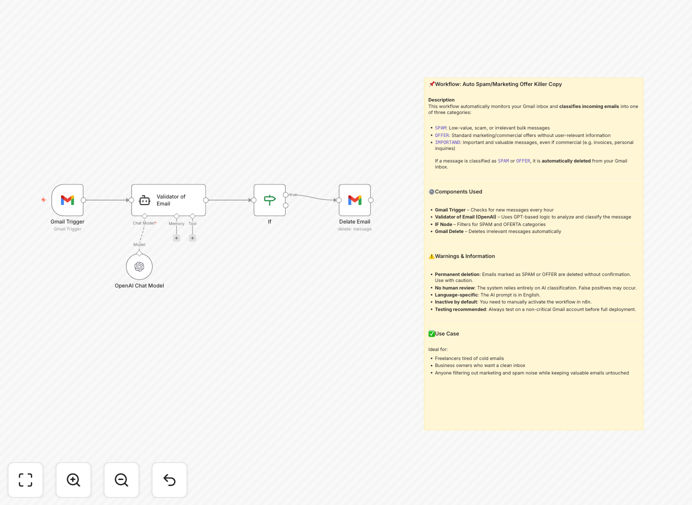692x505 pixels.
Task: Select the Gmail Trigger node icon
Action: (68, 200)
